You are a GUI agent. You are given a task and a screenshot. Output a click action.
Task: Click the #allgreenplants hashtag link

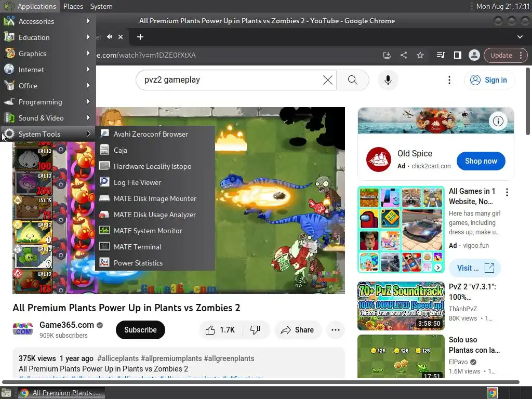coord(229,358)
